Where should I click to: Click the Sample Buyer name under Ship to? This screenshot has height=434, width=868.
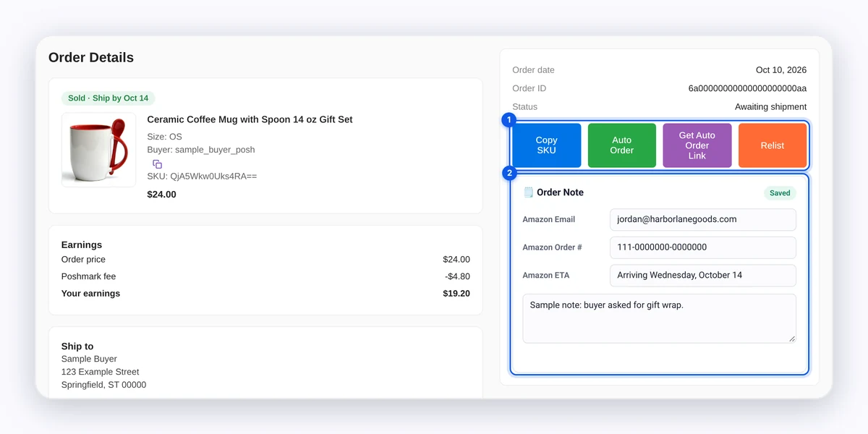pyautogui.click(x=89, y=359)
